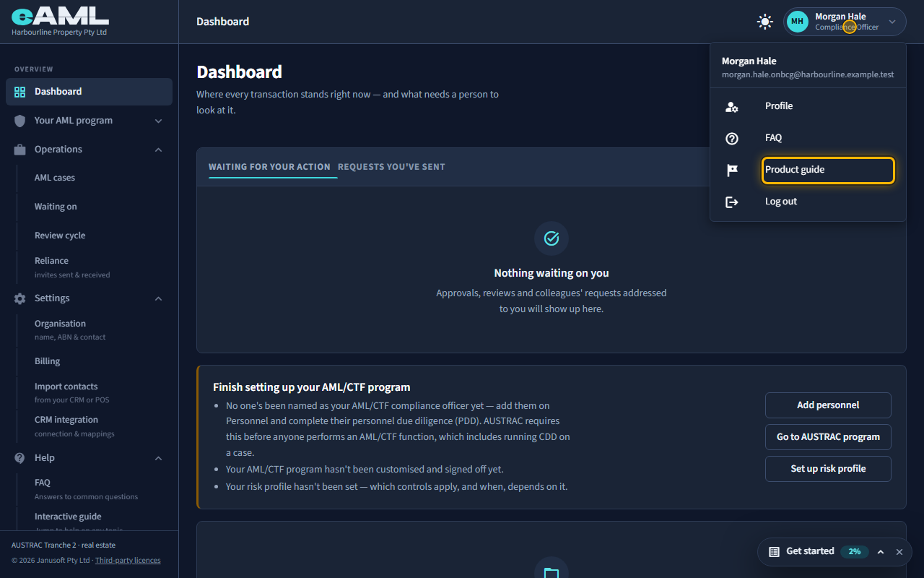The height and width of the screenshot is (578, 924).
Task: Expand Get started panel with up chevron
Action: [881, 551]
